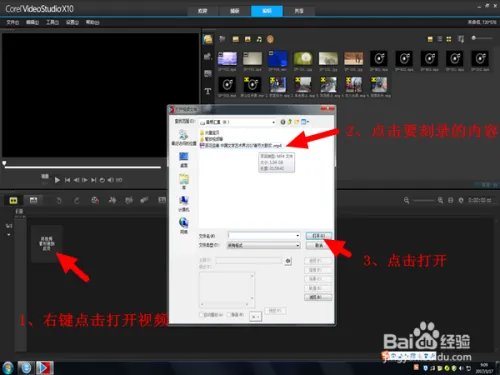Select Network in the file dialog sidebar
The width and height of the screenshot is (500, 375).
click(184, 225)
